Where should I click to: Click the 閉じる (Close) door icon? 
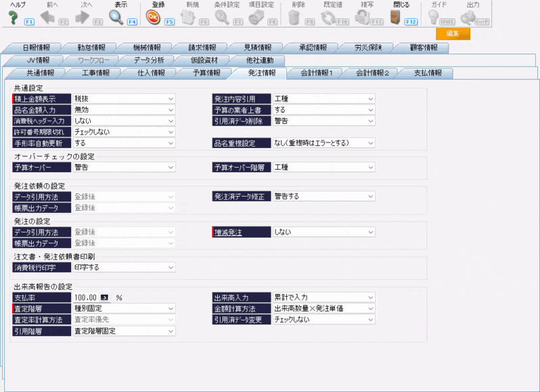pyautogui.click(x=400, y=18)
